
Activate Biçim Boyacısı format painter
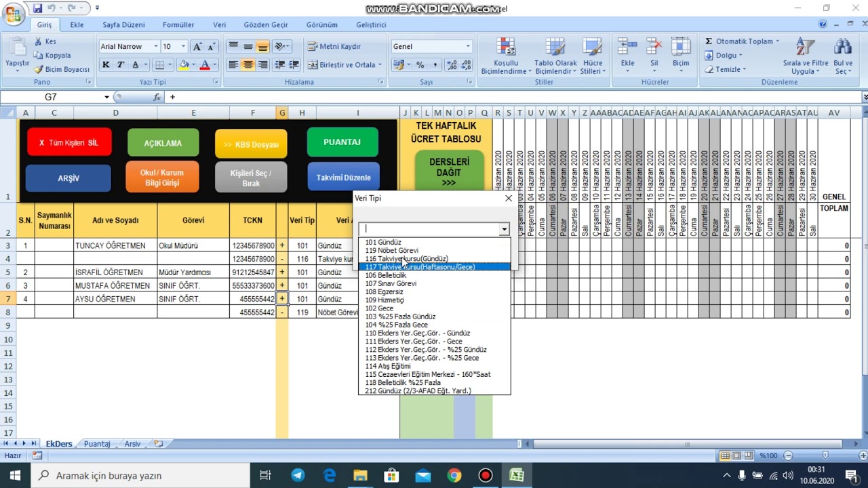coord(62,69)
